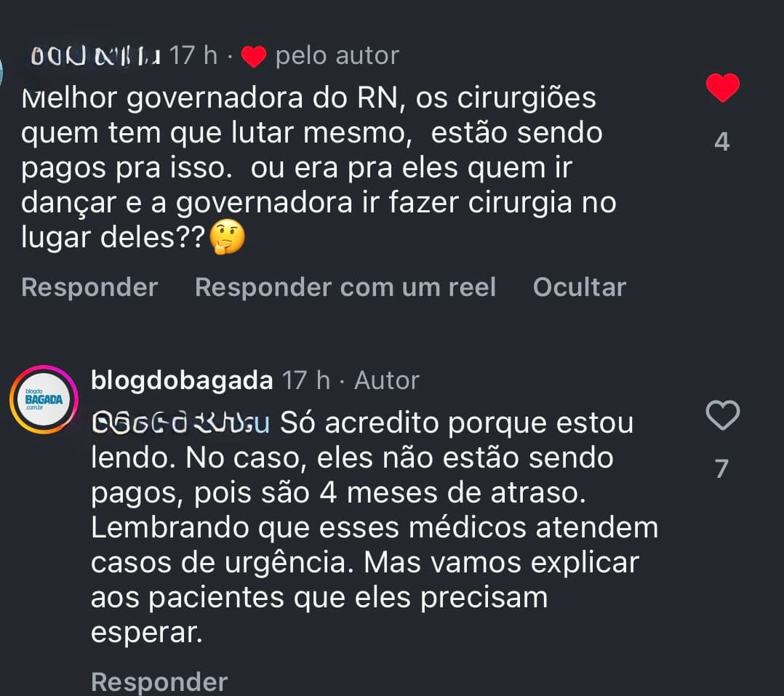The image size is (784, 696).
Task: Tap the 17 h timestamp on blogdobagada's reply
Action: 306,380
